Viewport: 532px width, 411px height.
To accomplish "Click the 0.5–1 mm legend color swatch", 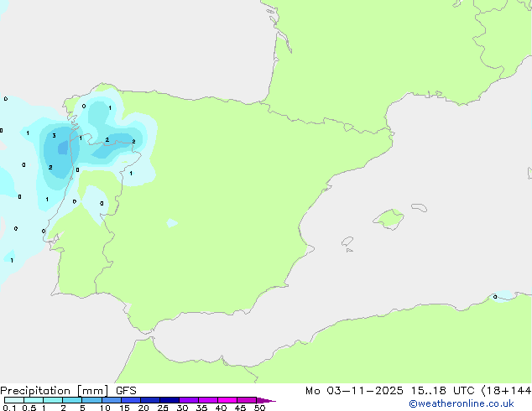I will tap(34, 400).
